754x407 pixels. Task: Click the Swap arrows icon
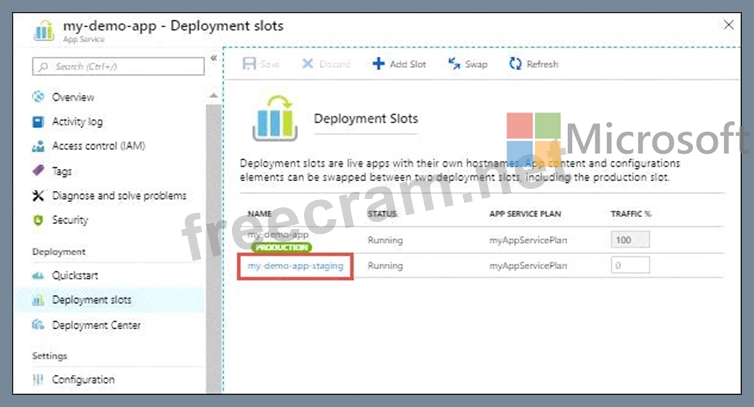tap(454, 64)
